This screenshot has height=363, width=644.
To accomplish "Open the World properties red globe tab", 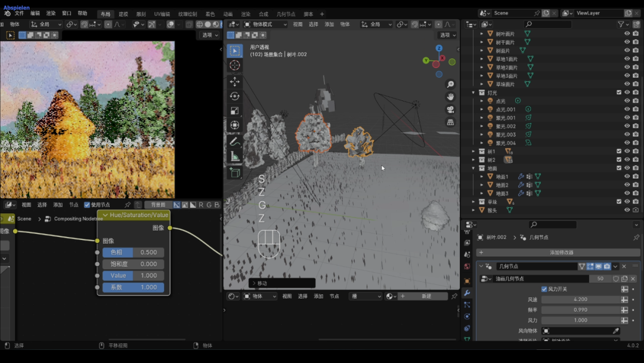I will (x=467, y=266).
